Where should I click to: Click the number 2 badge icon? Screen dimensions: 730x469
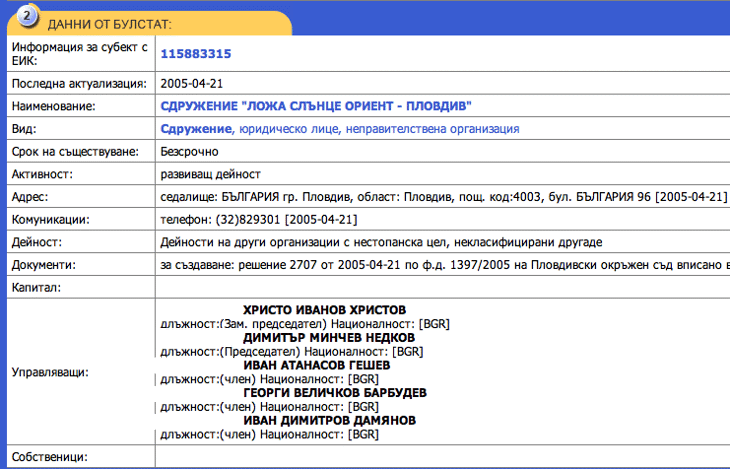27,17
